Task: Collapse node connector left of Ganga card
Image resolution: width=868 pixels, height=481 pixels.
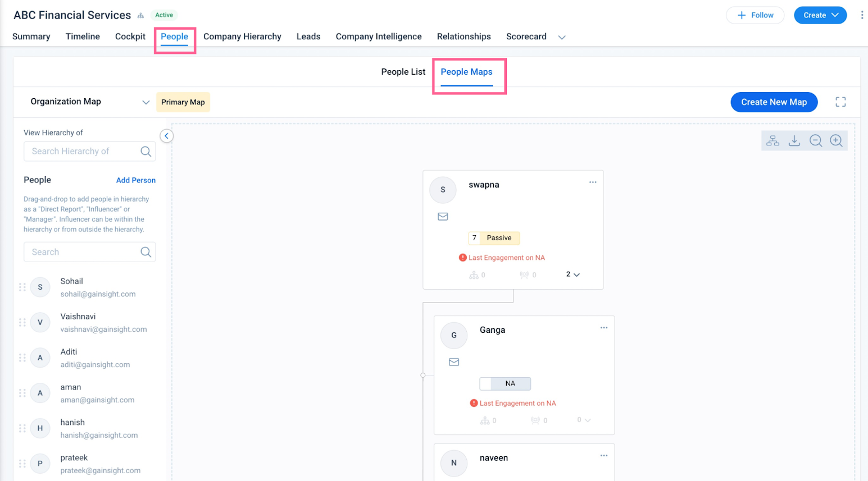Action: [423, 375]
